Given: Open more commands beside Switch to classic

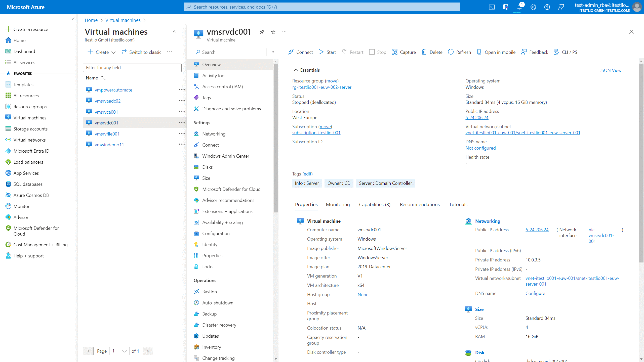Looking at the screenshot, I should coord(170,52).
